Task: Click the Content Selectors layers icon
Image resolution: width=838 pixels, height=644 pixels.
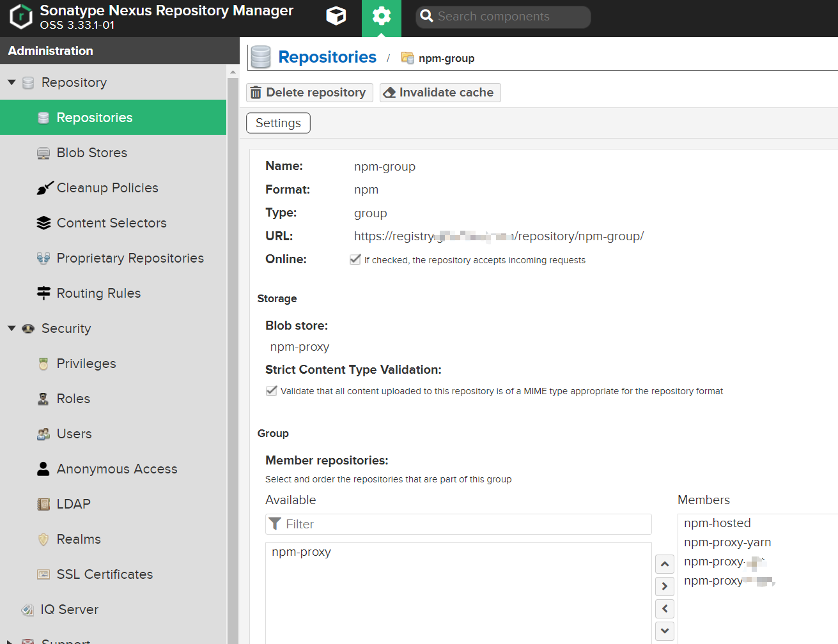Action: [x=43, y=223]
